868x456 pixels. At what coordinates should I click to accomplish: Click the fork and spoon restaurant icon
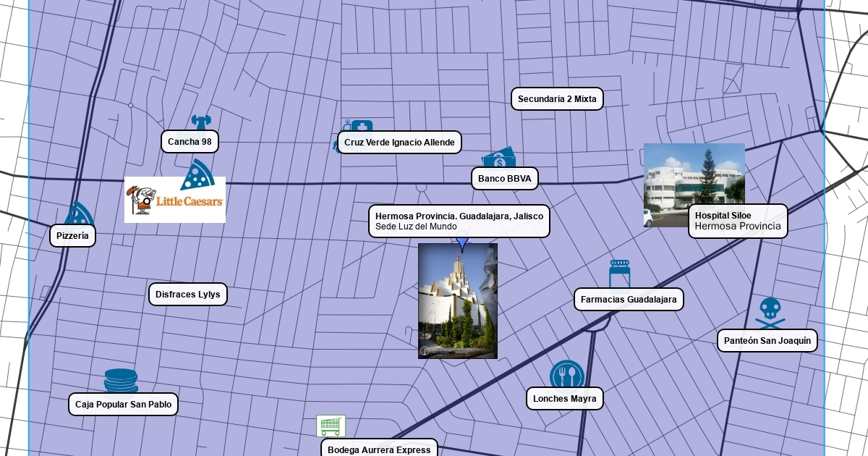click(567, 375)
